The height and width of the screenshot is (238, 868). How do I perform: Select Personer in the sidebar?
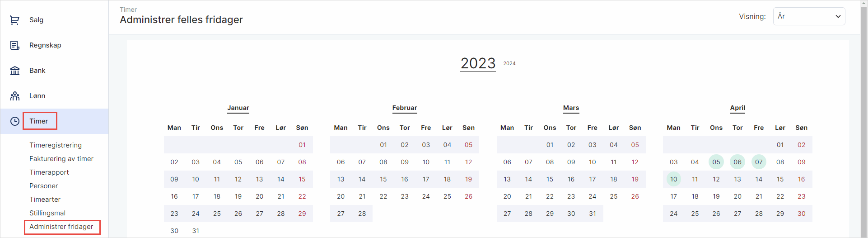pyautogui.click(x=44, y=186)
